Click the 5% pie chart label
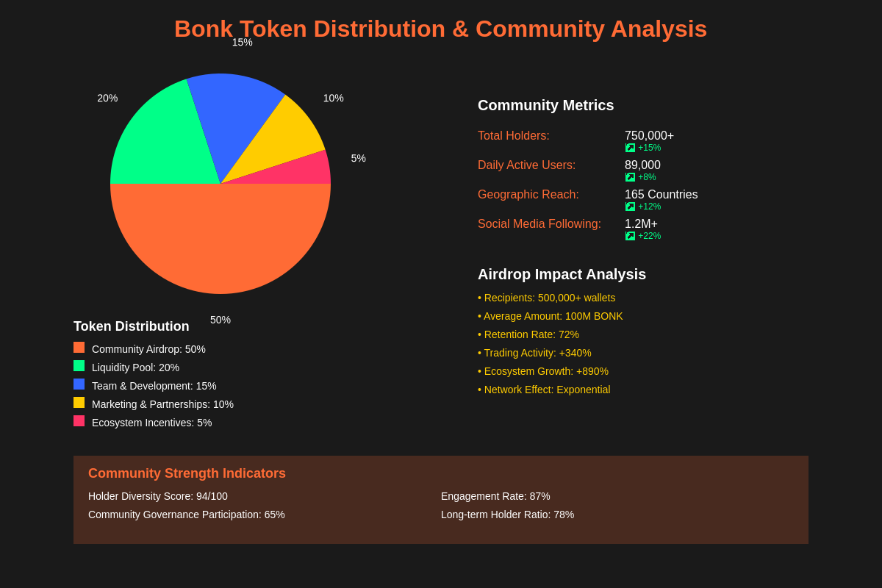 [x=359, y=158]
